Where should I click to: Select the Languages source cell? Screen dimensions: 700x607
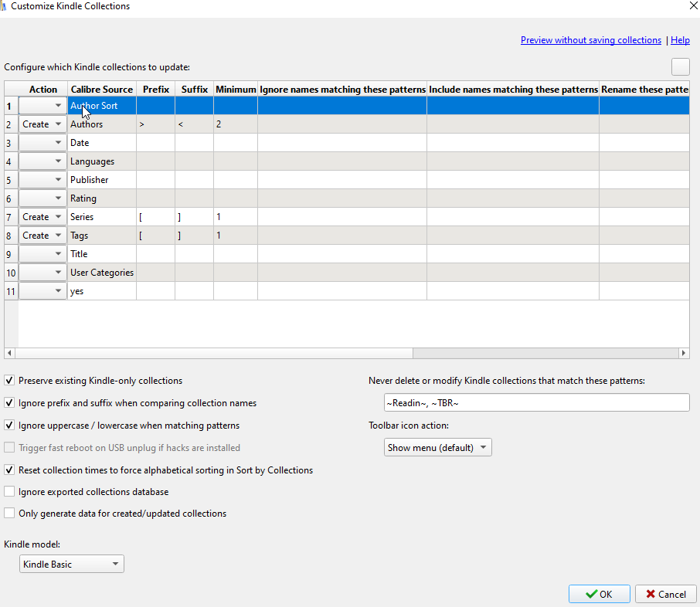[102, 161]
